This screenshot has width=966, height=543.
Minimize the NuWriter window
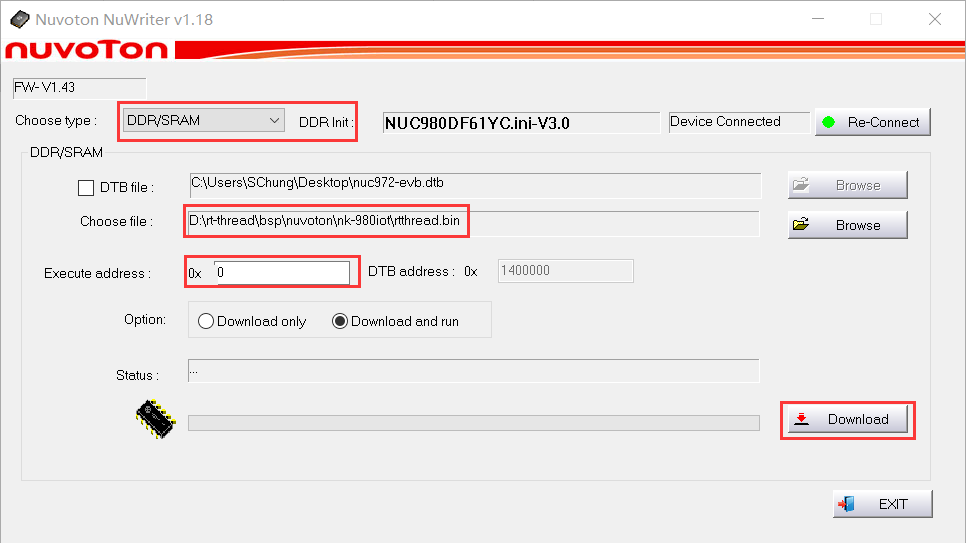(x=818, y=20)
